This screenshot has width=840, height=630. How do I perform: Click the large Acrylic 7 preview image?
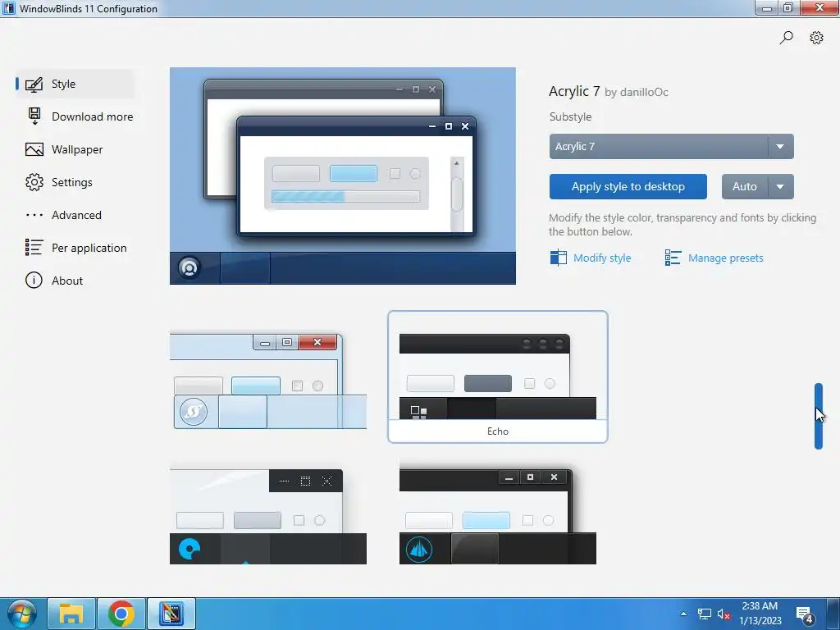click(343, 176)
